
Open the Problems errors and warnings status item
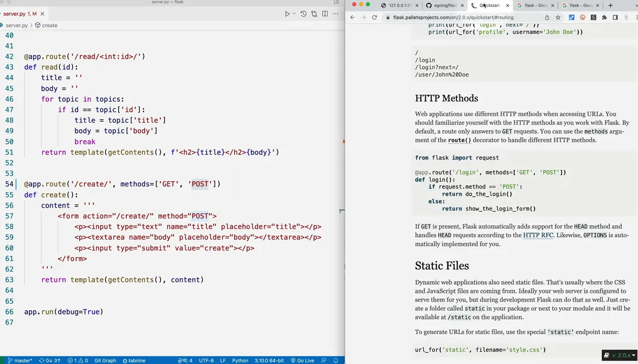78,360
